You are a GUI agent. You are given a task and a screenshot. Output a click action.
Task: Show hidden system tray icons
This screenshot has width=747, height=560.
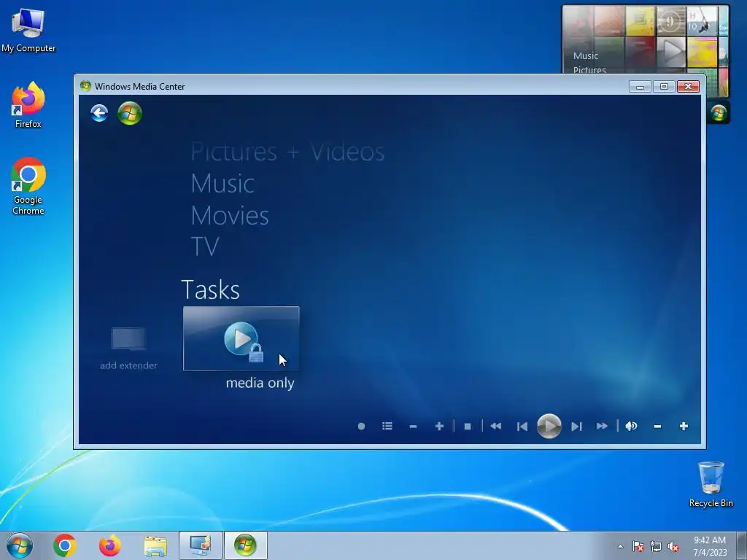[x=620, y=546]
